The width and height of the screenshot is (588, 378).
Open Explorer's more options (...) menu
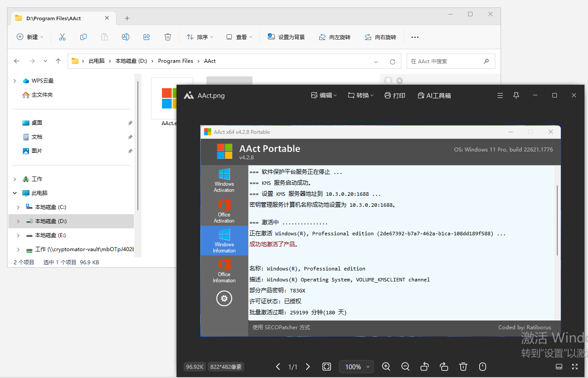pyautogui.click(x=415, y=37)
